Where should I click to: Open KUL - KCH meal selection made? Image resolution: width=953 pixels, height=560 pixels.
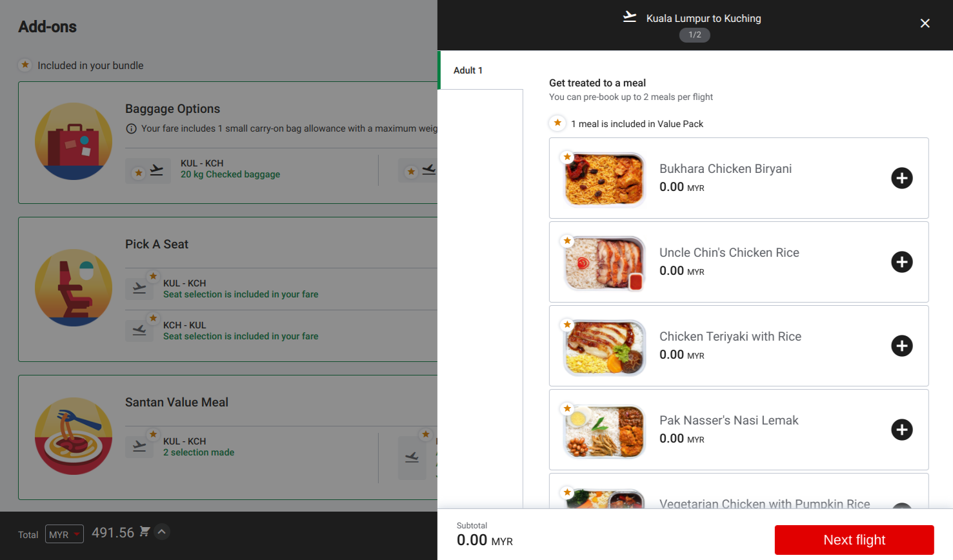199,447
